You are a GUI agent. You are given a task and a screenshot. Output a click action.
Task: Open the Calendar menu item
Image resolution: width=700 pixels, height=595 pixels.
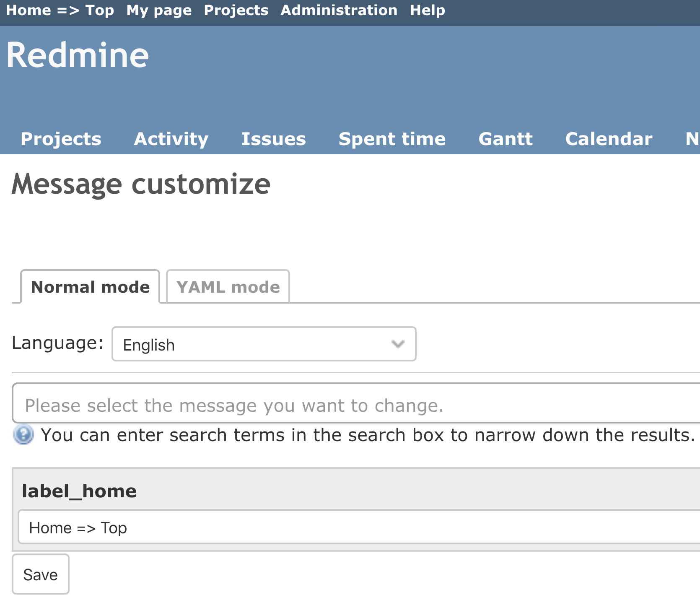[609, 139]
